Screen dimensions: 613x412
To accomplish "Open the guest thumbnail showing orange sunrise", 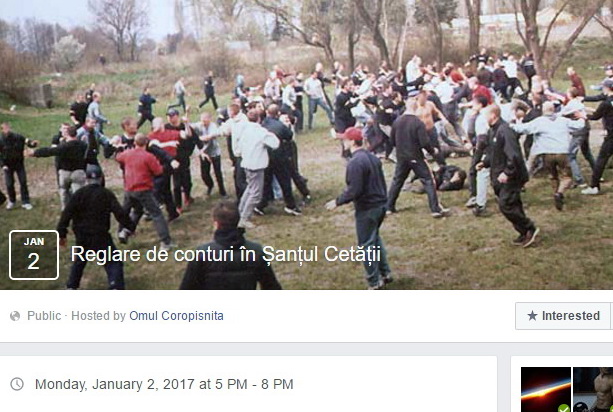I will pos(546,389).
